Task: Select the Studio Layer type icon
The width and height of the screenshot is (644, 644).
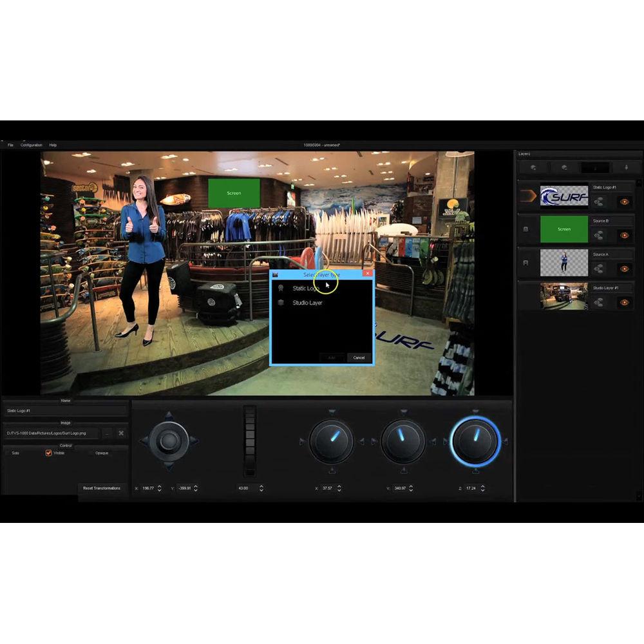Action: point(281,303)
